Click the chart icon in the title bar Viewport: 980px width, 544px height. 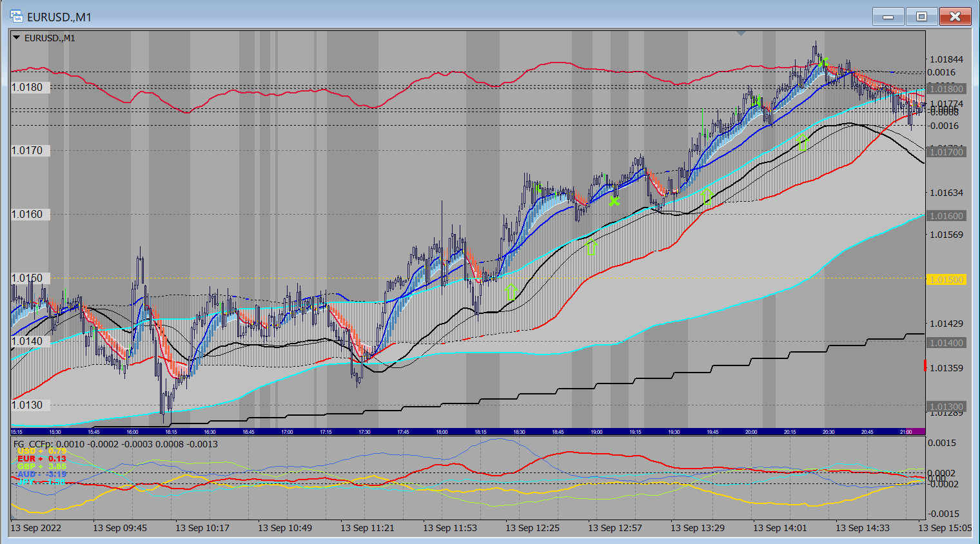tap(16, 16)
